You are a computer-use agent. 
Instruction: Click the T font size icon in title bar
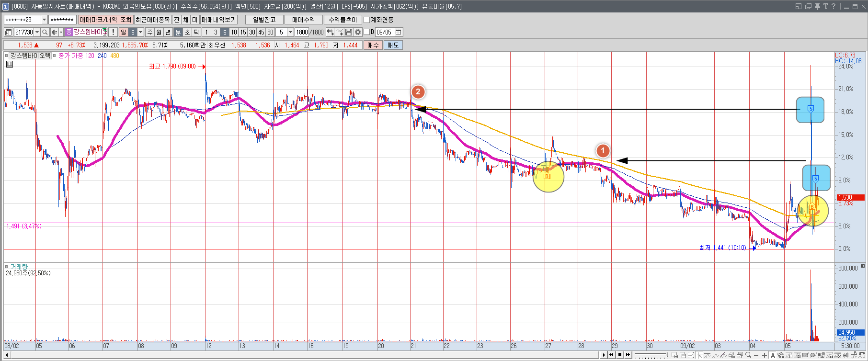(x=826, y=6)
